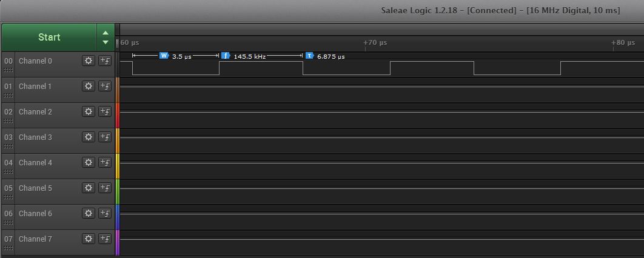Open Channel 7 settings gear
Image resolution: width=644 pixels, height=258 pixels.
tap(89, 239)
